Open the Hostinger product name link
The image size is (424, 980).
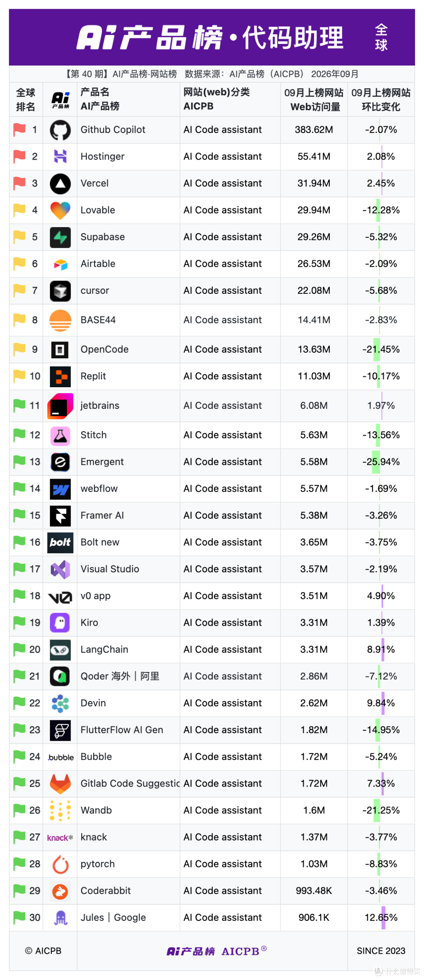[102, 157]
